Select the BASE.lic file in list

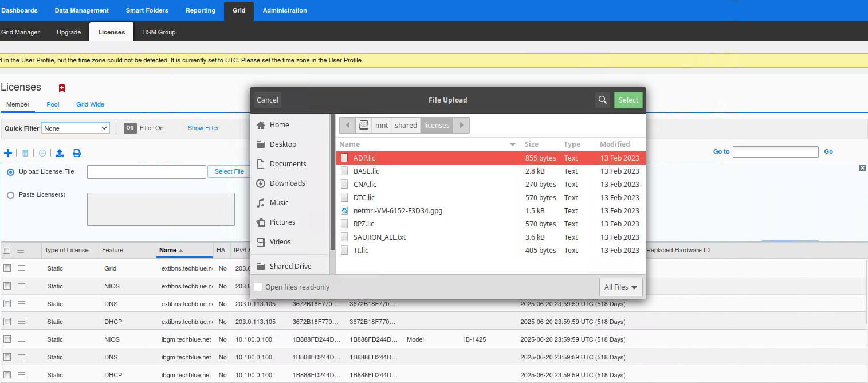click(366, 171)
